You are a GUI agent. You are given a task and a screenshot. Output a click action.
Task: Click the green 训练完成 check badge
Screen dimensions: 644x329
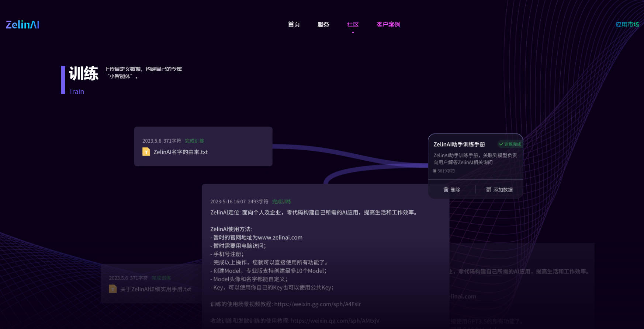coord(510,144)
